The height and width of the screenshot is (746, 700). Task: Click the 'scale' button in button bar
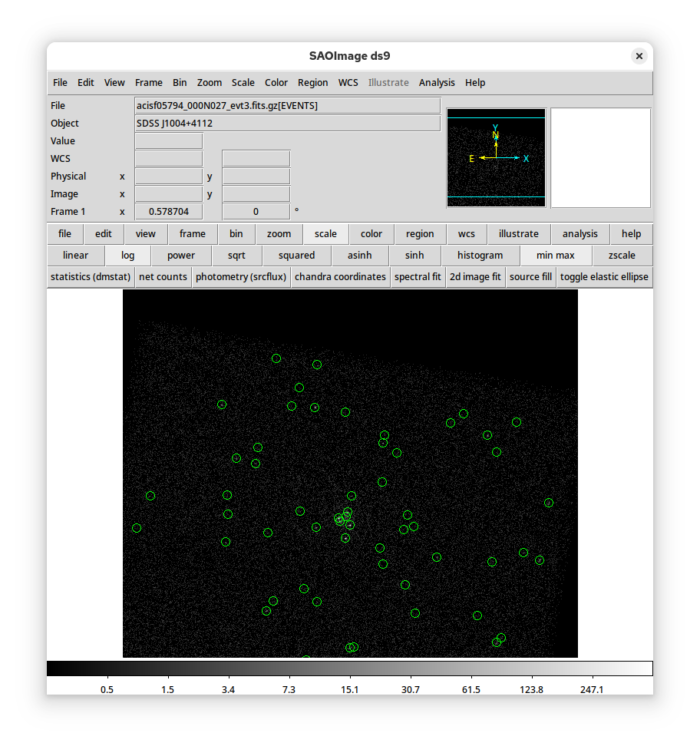(x=325, y=234)
